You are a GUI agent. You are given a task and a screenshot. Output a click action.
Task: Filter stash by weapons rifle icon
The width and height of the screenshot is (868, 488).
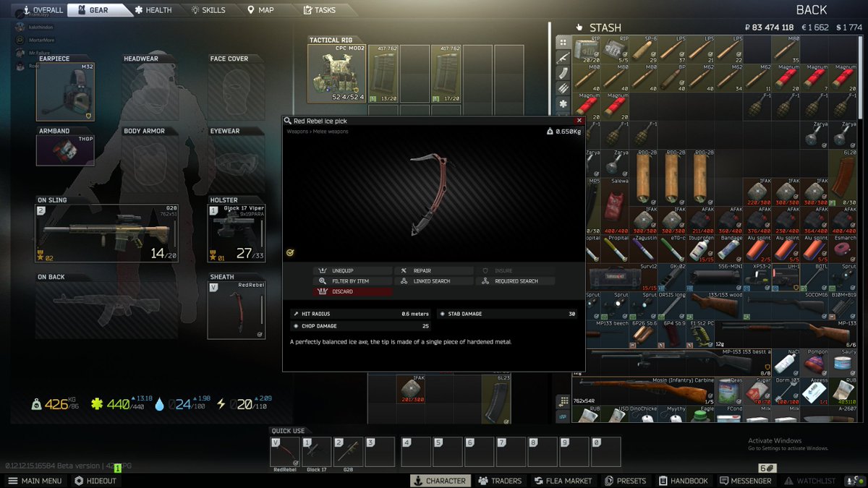[563, 57]
